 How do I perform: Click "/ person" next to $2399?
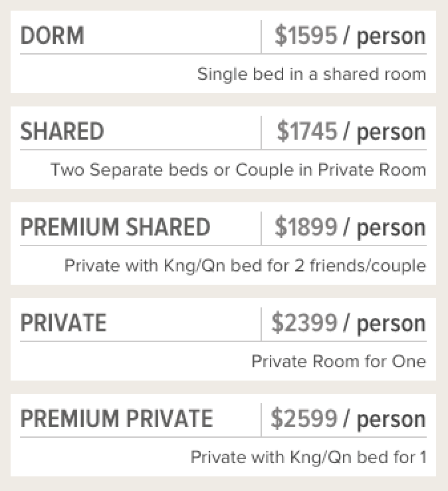pyautogui.click(x=385, y=323)
